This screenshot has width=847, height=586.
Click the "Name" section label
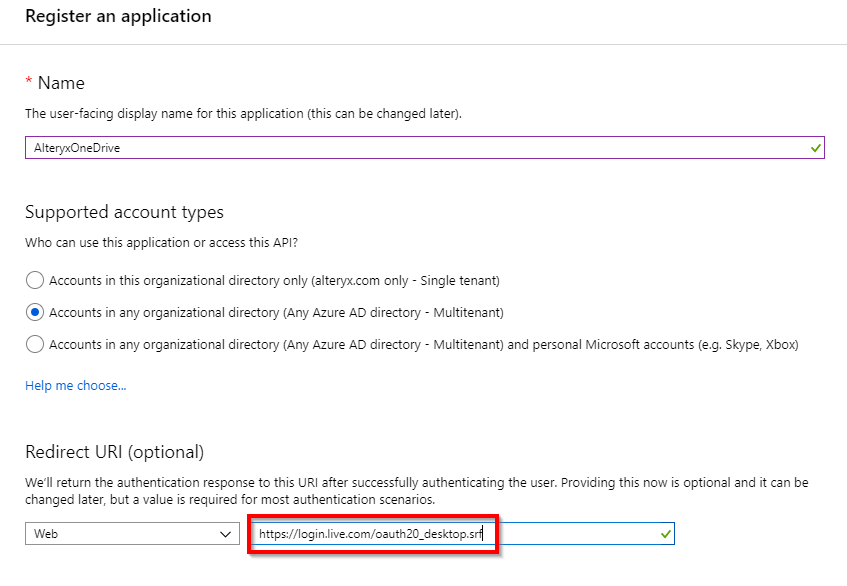click(61, 83)
